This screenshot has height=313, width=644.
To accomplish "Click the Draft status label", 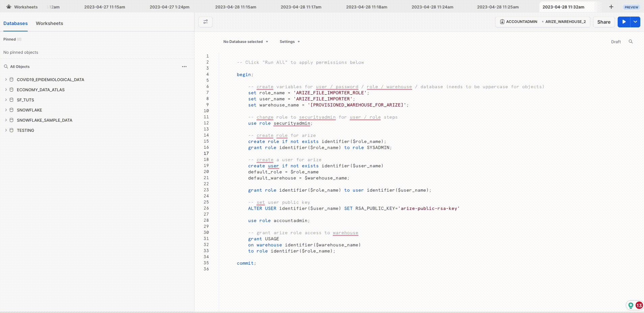I will click(616, 42).
